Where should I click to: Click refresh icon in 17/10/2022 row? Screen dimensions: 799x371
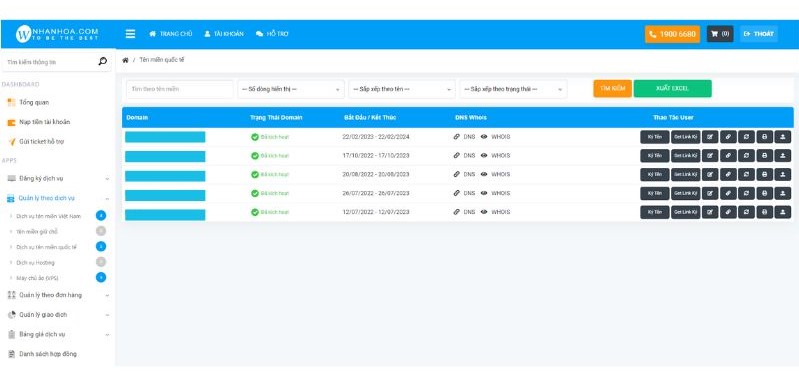747,155
